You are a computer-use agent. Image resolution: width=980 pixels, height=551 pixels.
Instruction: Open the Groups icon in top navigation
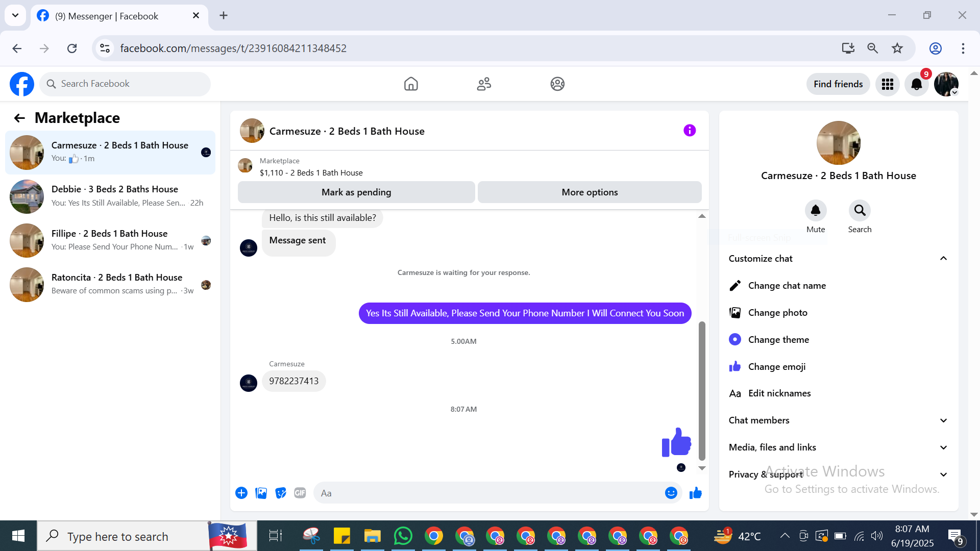tap(557, 84)
